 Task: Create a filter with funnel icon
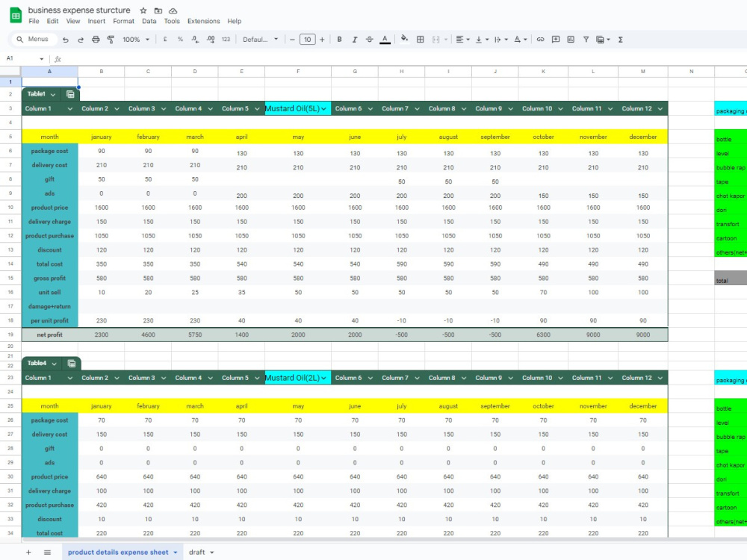pyautogui.click(x=586, y=40)
